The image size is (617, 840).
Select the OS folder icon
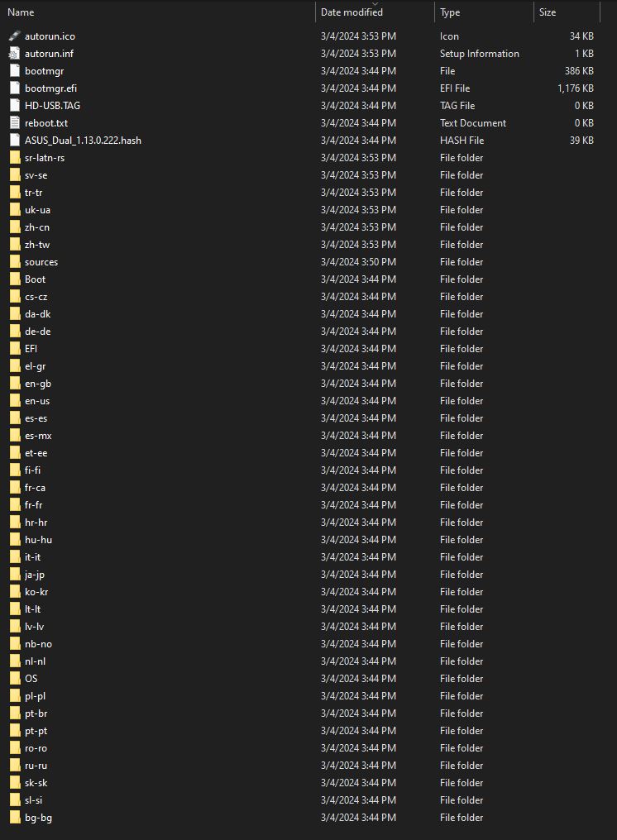click(x=15, y=679)
